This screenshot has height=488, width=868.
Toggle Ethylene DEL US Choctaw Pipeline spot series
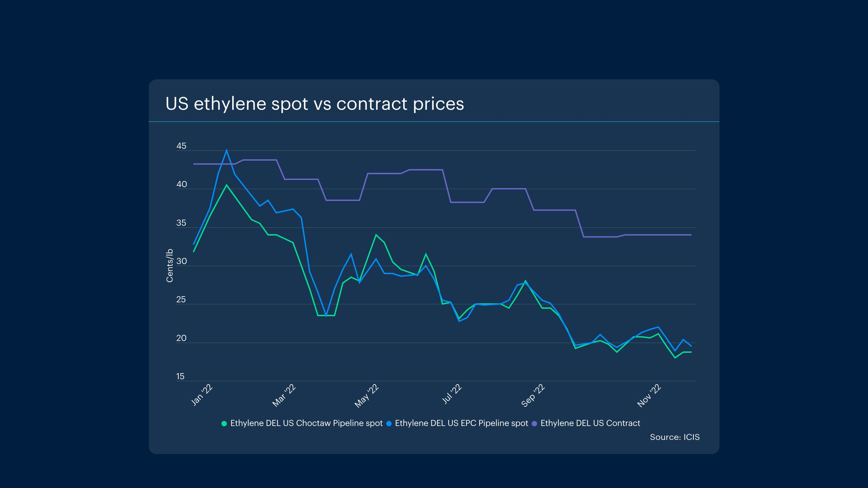(x=306, y=423)
